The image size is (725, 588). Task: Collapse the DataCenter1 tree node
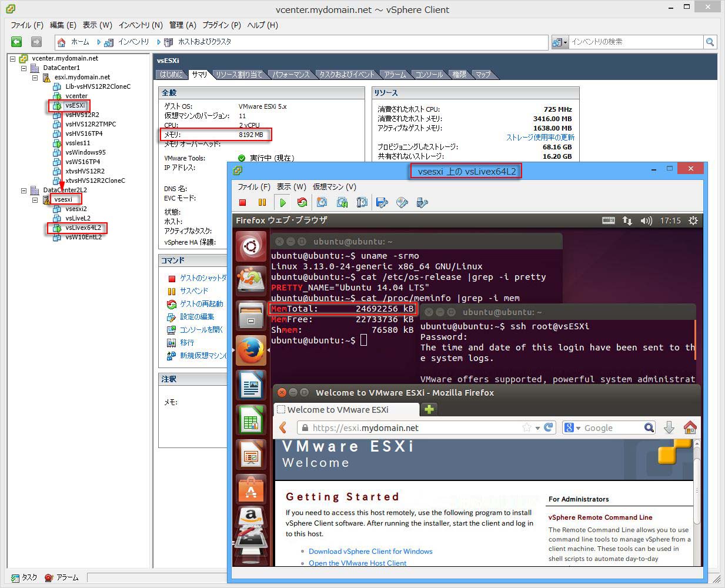(24, 68)
